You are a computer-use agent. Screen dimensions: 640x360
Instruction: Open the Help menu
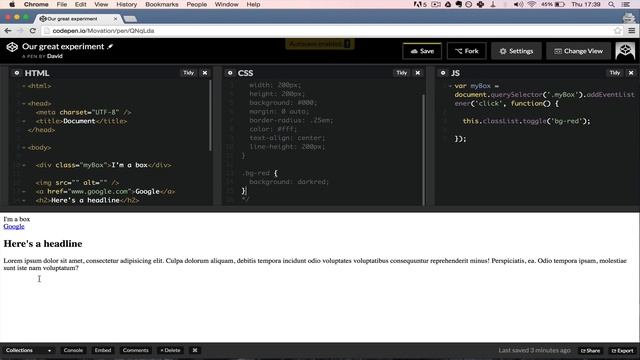pyautogui.click(x=253, y=4)
